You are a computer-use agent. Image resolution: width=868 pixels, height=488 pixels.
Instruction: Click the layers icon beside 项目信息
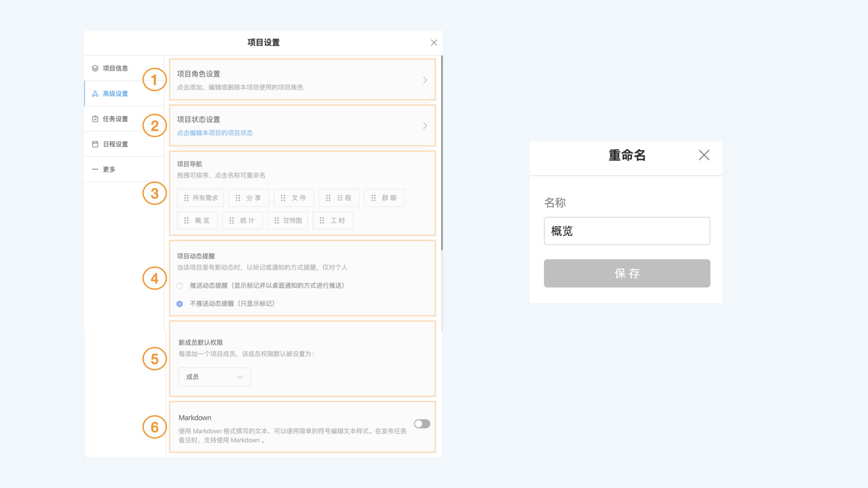[x=95, y=68]
